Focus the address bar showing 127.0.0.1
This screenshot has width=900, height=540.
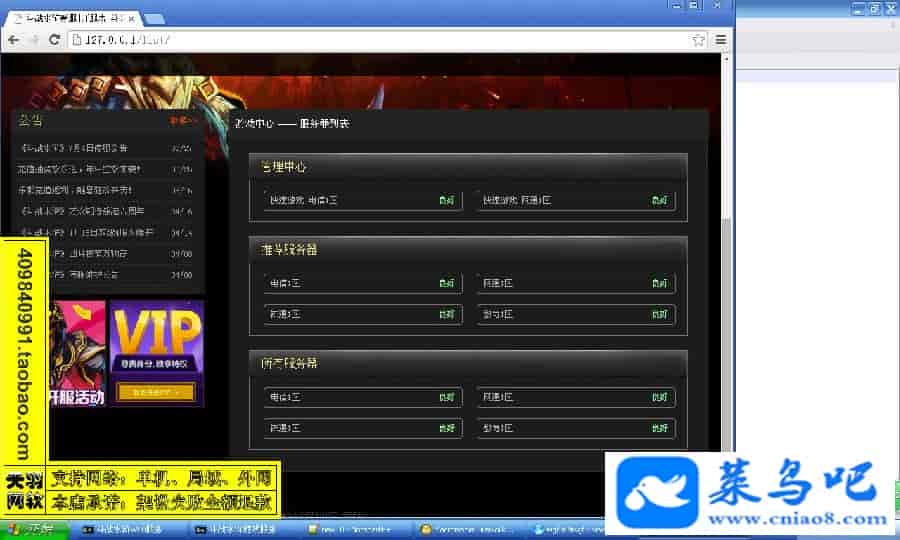tap(379, 40)
